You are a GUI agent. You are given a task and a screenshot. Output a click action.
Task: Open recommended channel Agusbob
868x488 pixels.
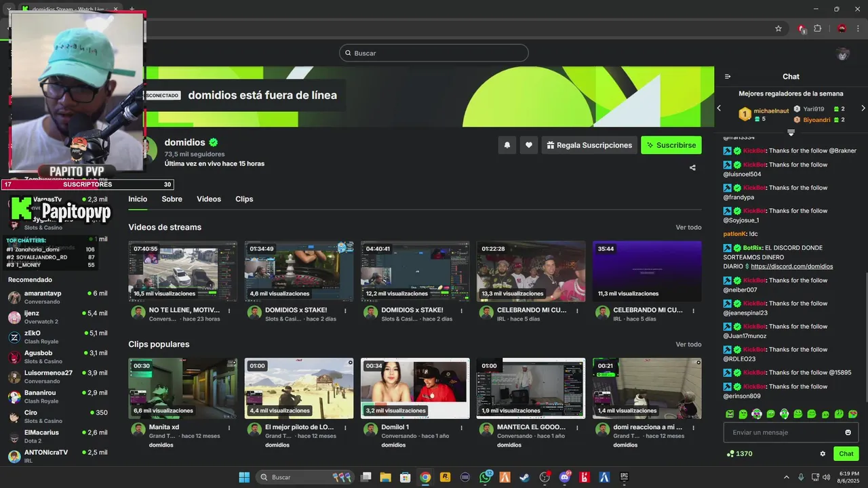coord(58,357)
